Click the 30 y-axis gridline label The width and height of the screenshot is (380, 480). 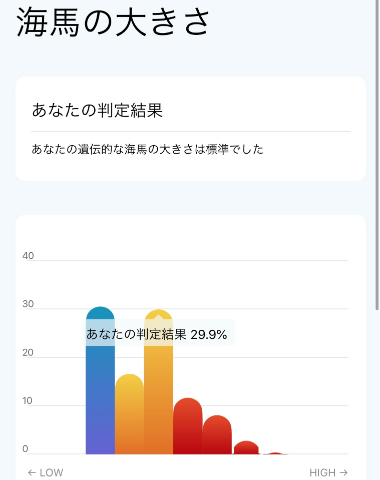click(x=28, y=304)
